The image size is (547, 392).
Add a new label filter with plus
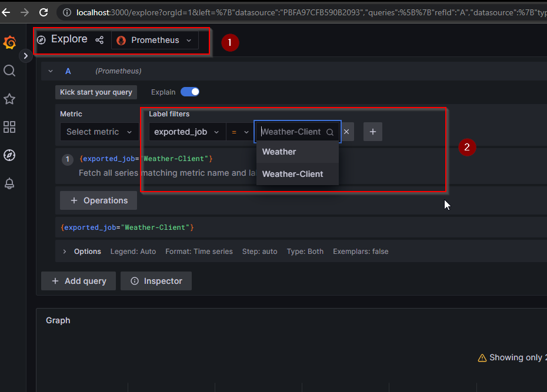tap(373, 132)
